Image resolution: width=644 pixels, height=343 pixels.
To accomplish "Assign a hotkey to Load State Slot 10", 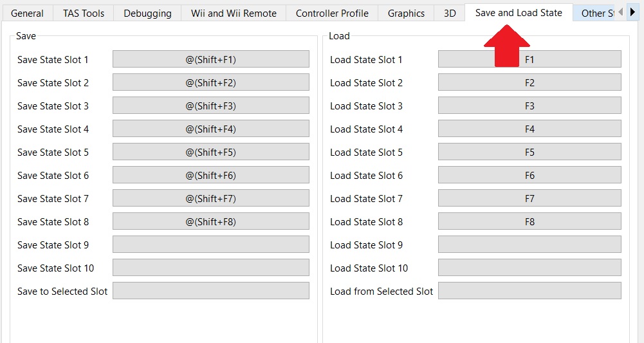I will [529, 268].
